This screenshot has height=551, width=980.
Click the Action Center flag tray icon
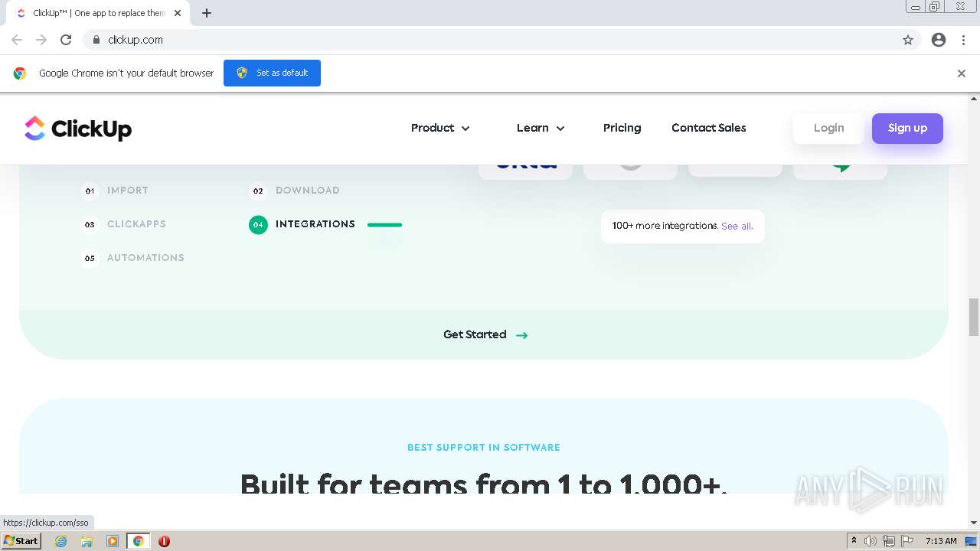(906, 541)
